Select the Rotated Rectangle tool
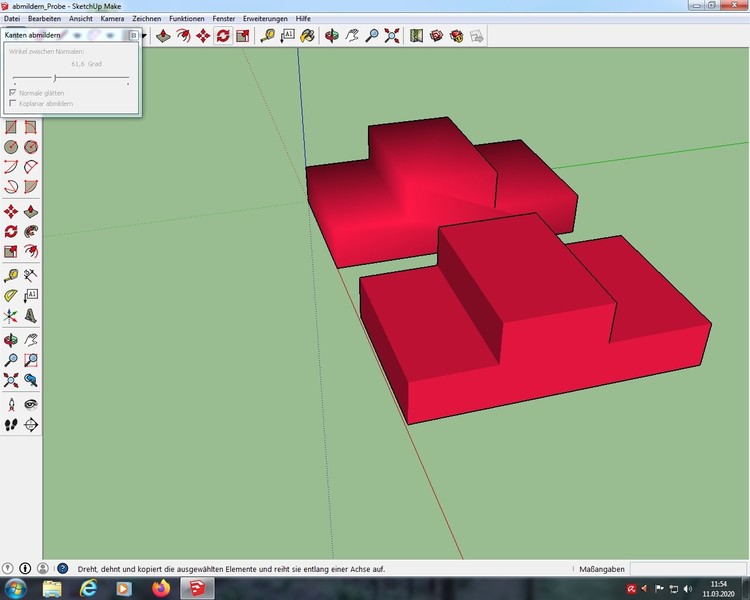 coord(31,127)
